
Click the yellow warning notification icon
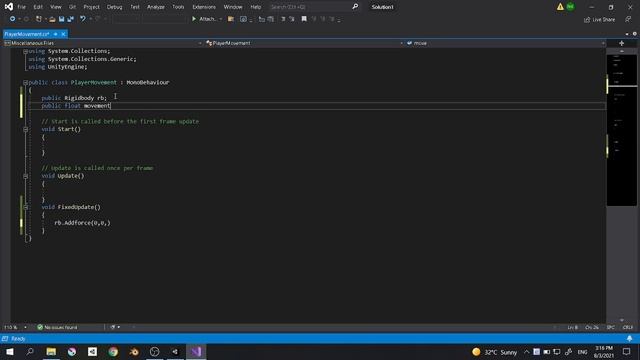tap(560, 7)
